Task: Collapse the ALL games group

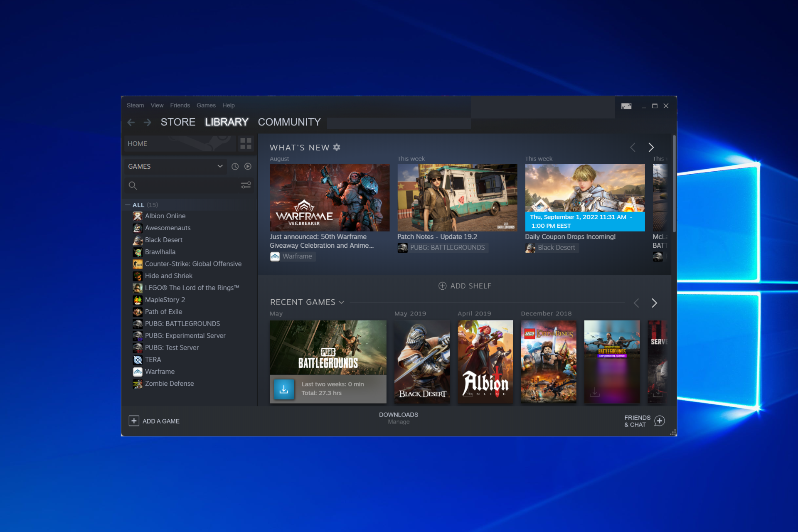Action: [128, 205]
